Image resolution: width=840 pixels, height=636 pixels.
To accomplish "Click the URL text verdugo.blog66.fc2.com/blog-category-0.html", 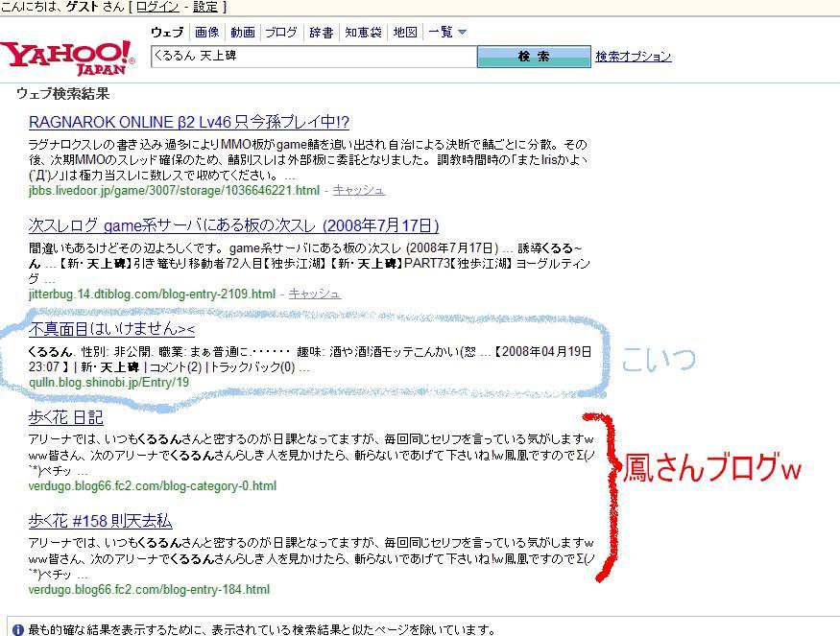I will (x=153, y=486).
